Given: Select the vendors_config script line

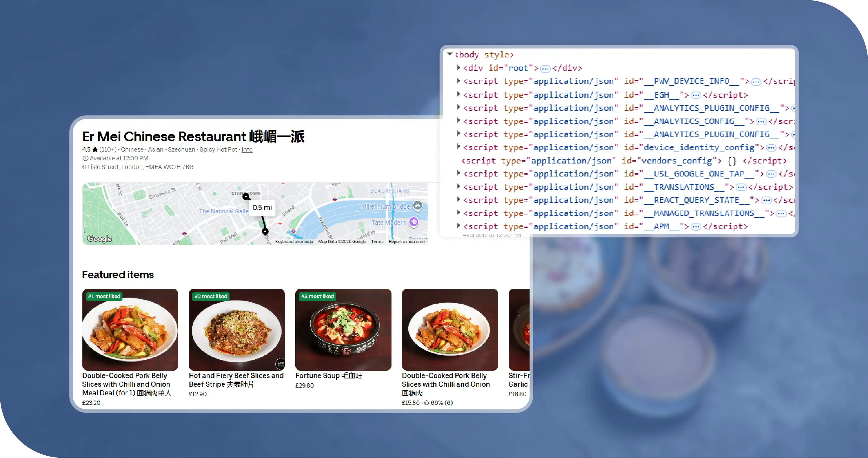Looking at the screenshot, I should [x=623, y=161].
